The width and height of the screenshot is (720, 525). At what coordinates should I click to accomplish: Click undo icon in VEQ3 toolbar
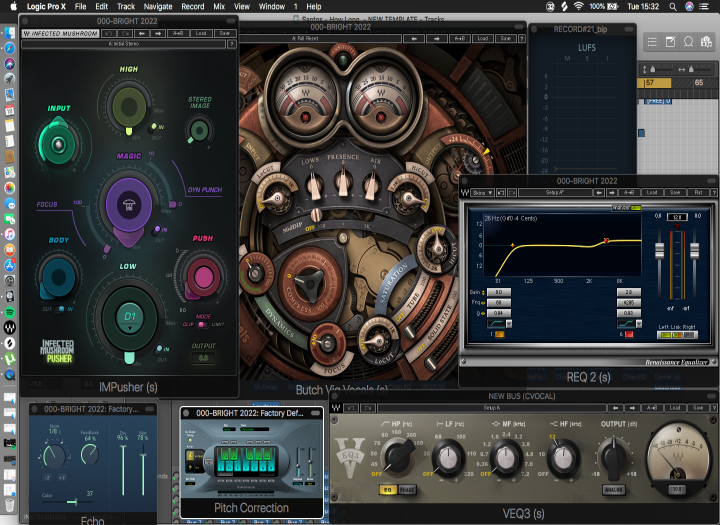tap(351, 408)
